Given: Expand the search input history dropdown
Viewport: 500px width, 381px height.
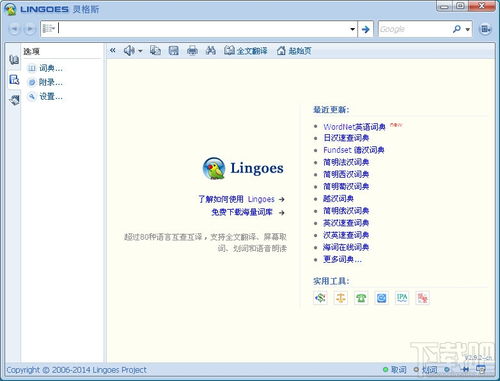Looking at the screenshot, I should [x=352, y=29].
